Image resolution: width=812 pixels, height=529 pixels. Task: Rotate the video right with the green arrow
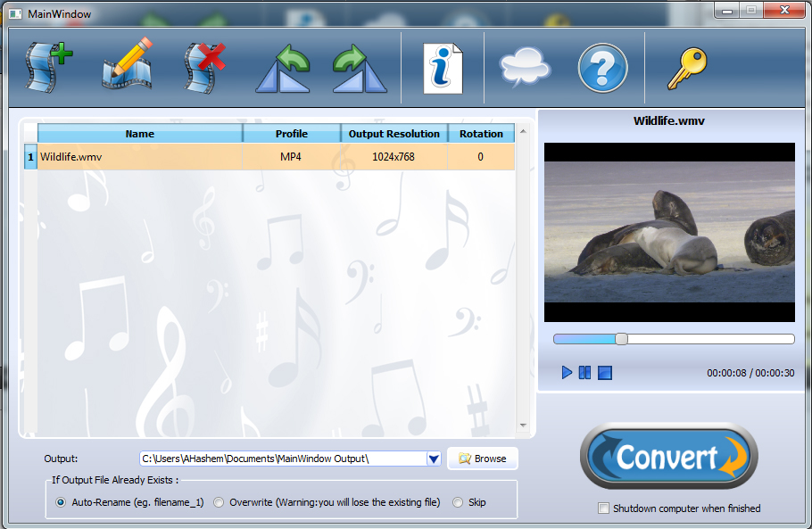(360, 69)
